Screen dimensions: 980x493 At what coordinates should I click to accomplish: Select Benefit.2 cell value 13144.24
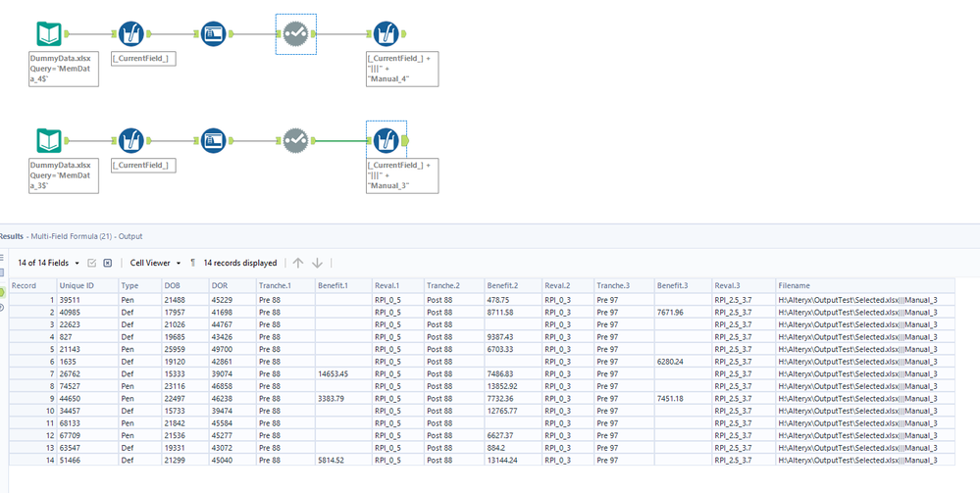pyautogui.click(x=513, y=460)
